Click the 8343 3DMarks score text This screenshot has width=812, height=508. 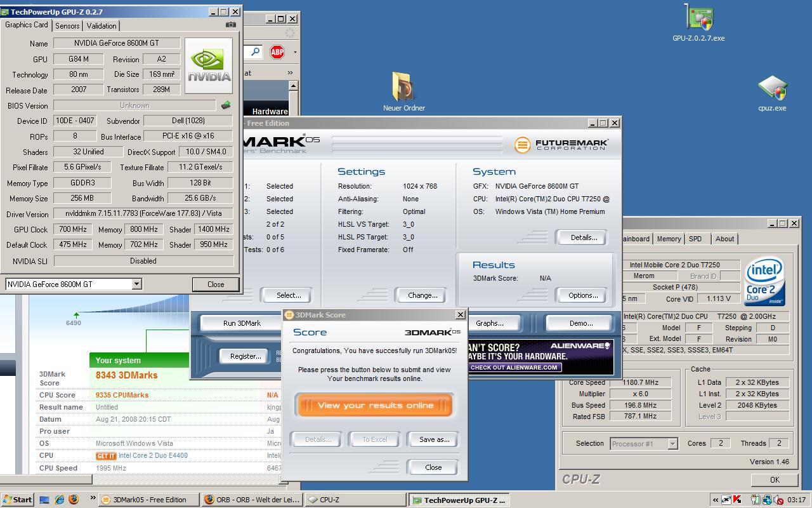click(127, 375)
